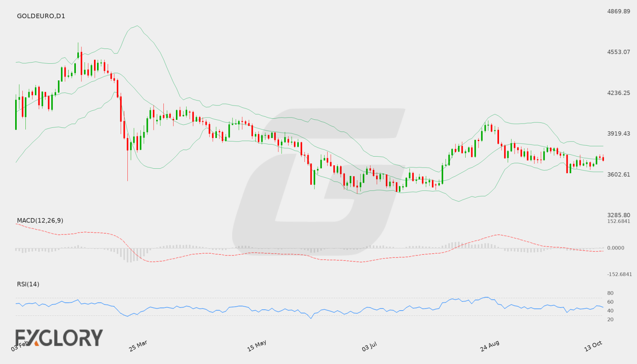Select the 25 Mar date label
Screen dimensions: 637x364
pyautogui.click(x=138, y=346)
